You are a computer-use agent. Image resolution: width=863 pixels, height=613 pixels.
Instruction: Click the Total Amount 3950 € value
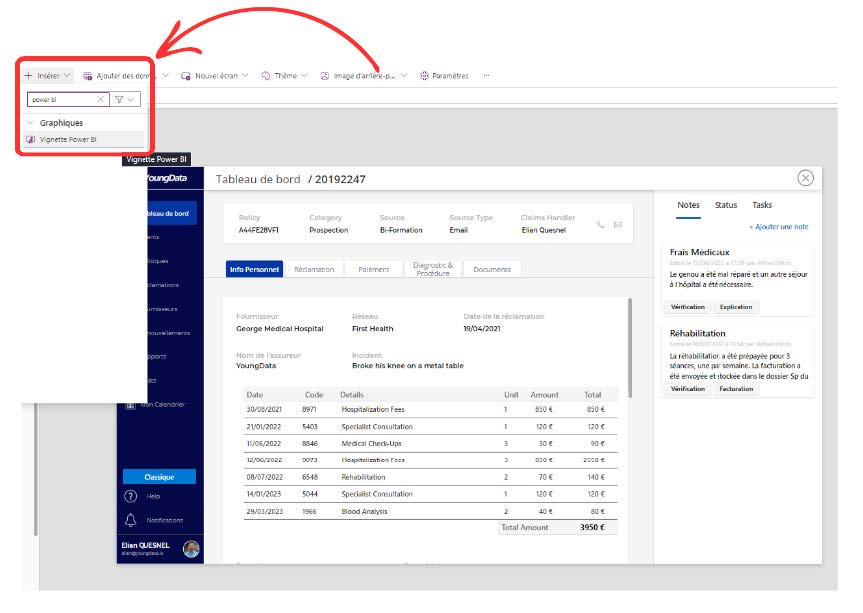coord(592,527)
